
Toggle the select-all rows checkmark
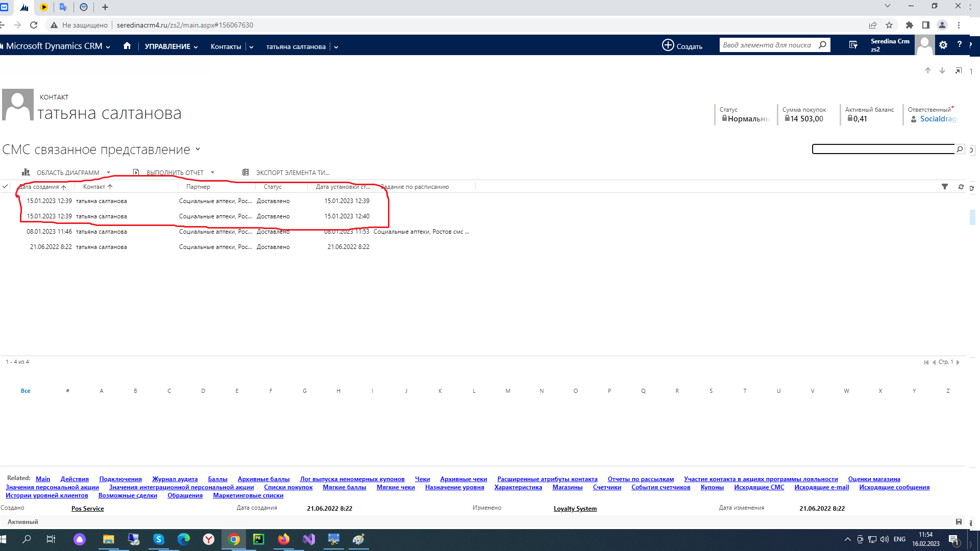[x=5, y=186]
